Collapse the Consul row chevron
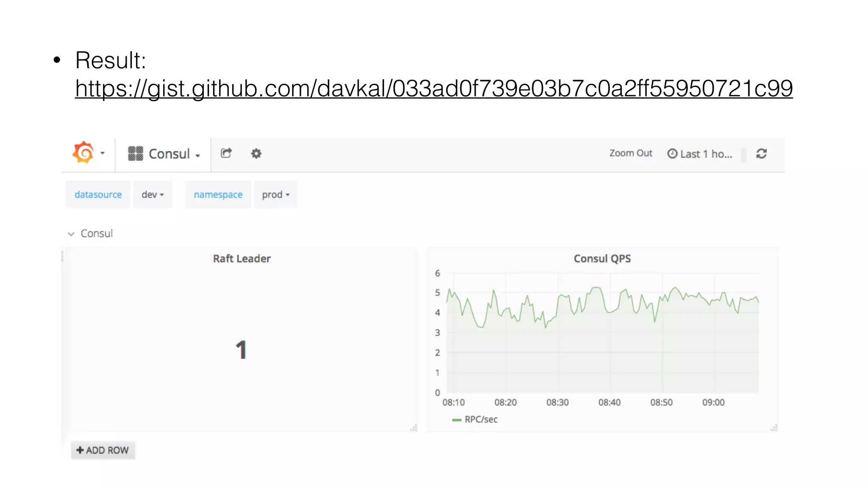This screenshot has height=488, width=868. (71, 234)
